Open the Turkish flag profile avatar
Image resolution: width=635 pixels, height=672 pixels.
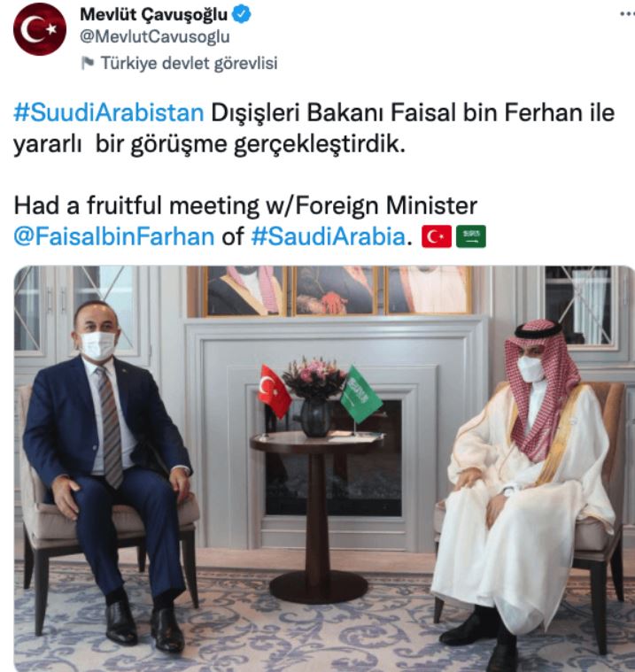coord(40,29)
